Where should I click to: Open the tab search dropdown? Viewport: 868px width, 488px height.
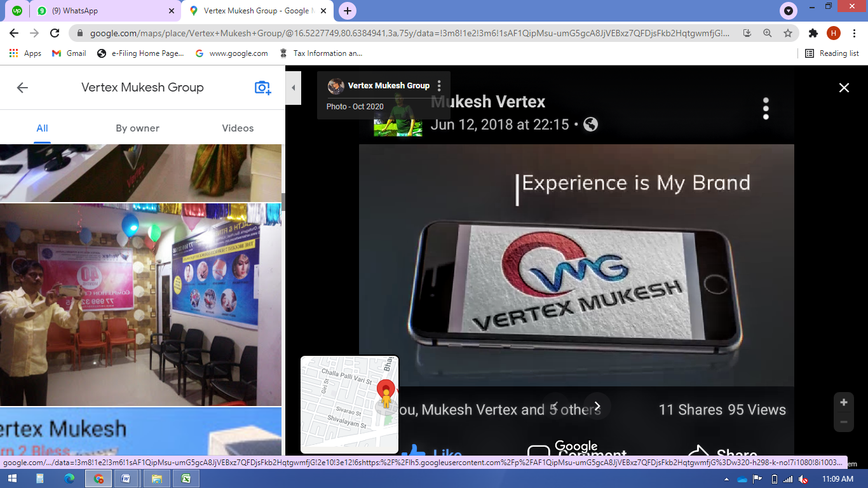point(789,11)
